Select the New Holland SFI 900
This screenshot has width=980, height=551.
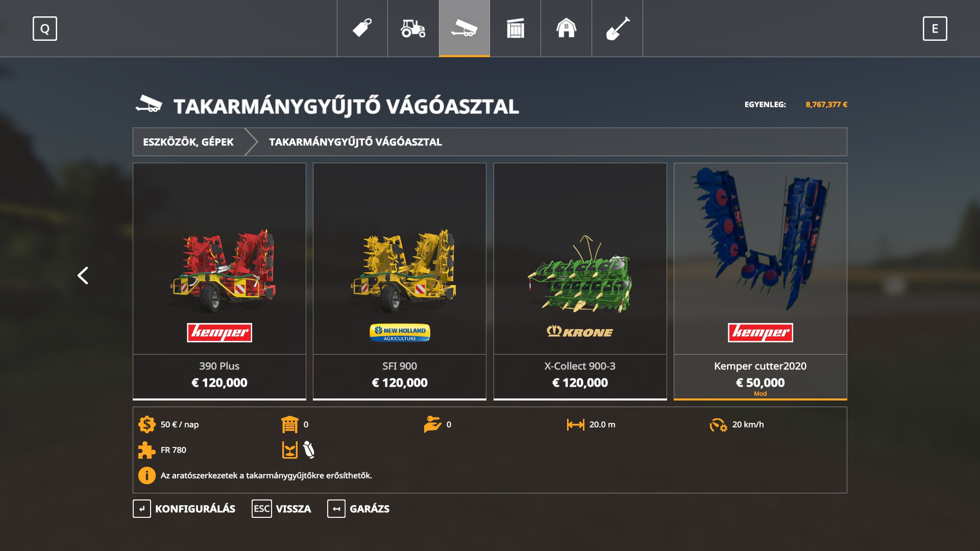(400, 282)
